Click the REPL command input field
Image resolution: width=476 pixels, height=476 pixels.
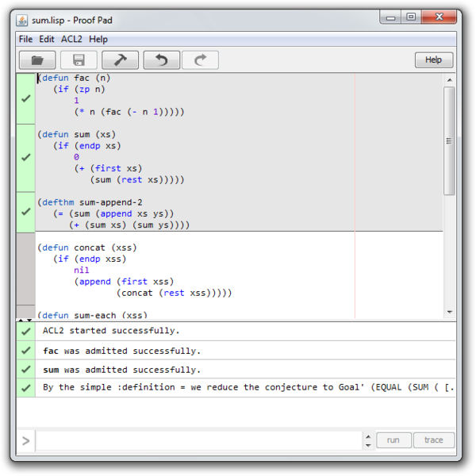[x=198, y=440]
